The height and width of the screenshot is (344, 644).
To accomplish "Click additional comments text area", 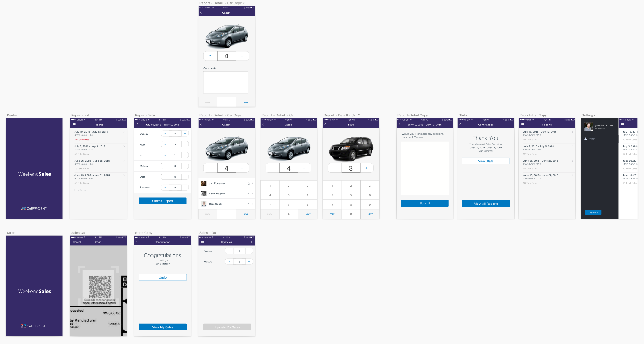I will click(x=425, y=168).
